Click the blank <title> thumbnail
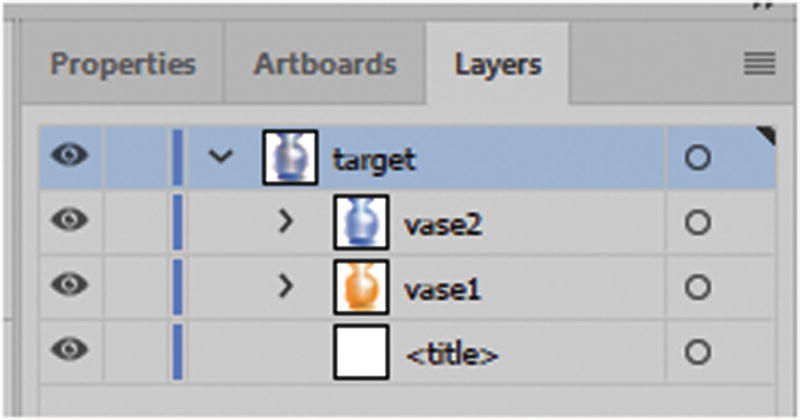Image resolution: width=800 pixels, height=420 pixels. [x=360, y=352]
